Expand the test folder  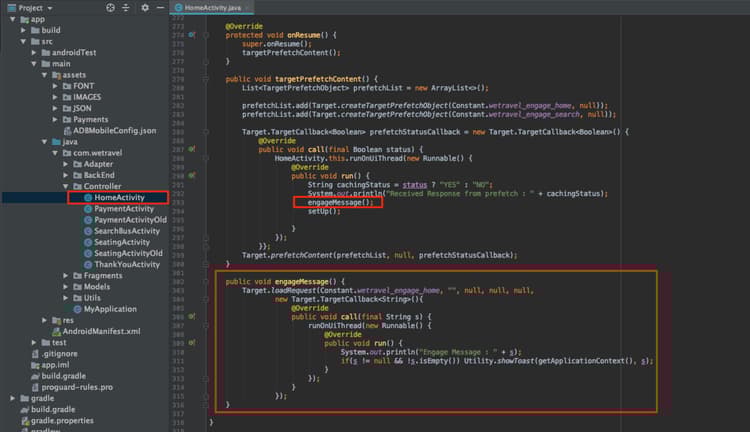pos(34,343)
